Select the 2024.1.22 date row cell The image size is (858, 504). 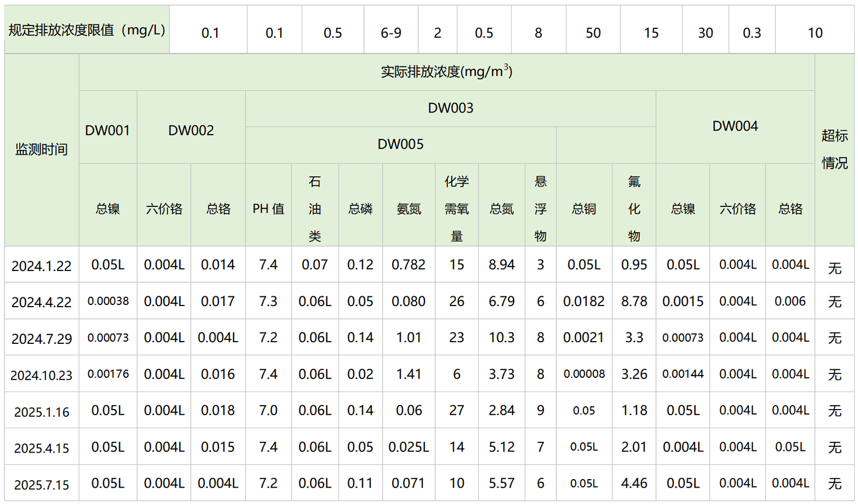(41, 265)
